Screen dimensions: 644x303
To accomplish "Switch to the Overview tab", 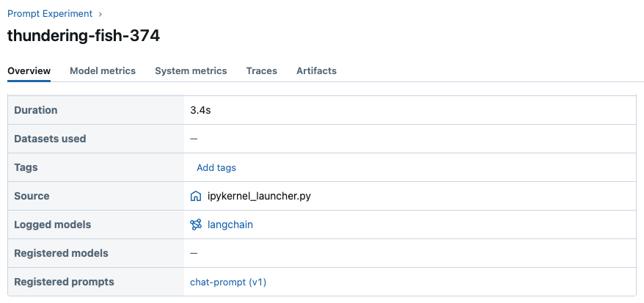I will point(29,71).
